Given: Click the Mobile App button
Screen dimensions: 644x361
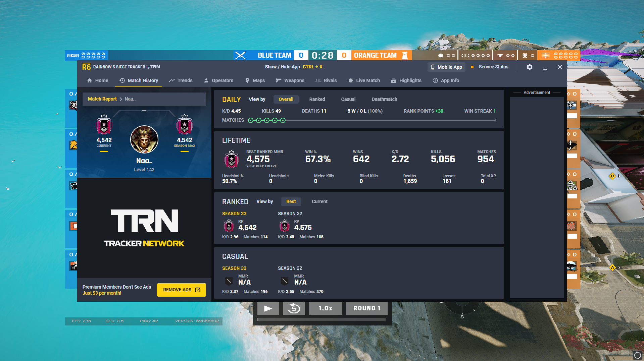Looking at the screenshot, I should pyautogui.click(x=446, y=67).
